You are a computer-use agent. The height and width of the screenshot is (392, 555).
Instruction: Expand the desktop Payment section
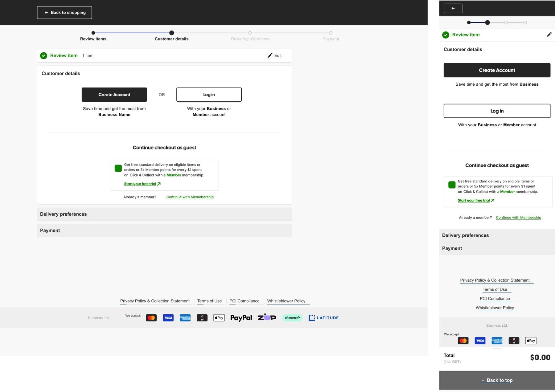(x=164, y=231)
